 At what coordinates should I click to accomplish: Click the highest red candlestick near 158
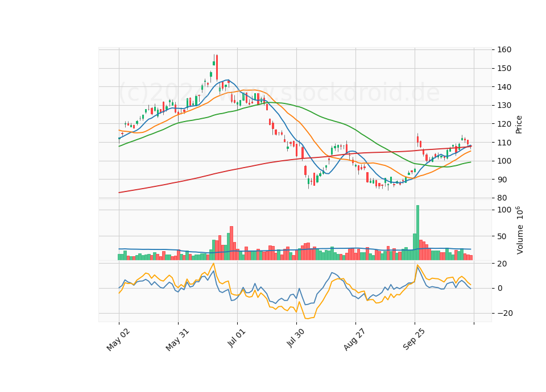pos(217,68)
